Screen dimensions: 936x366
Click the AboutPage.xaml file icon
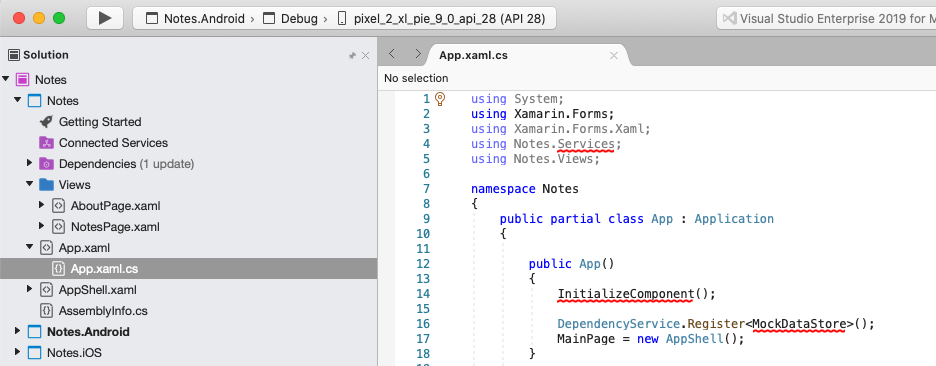point(58,206)
